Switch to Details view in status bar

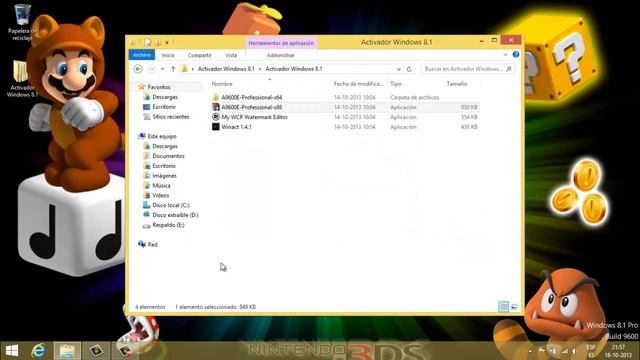504,307
